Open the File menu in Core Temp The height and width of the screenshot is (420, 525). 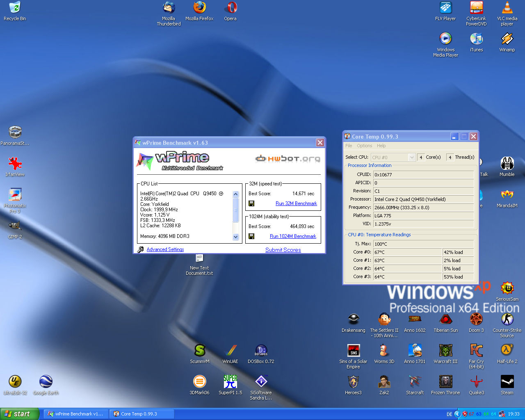click(349, 146)
